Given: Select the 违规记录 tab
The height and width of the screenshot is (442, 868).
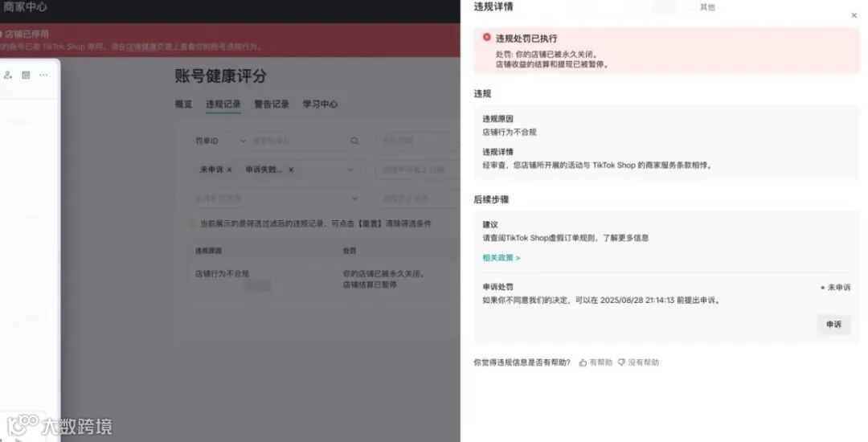Looking at the screenshot, I should (223, 104).
